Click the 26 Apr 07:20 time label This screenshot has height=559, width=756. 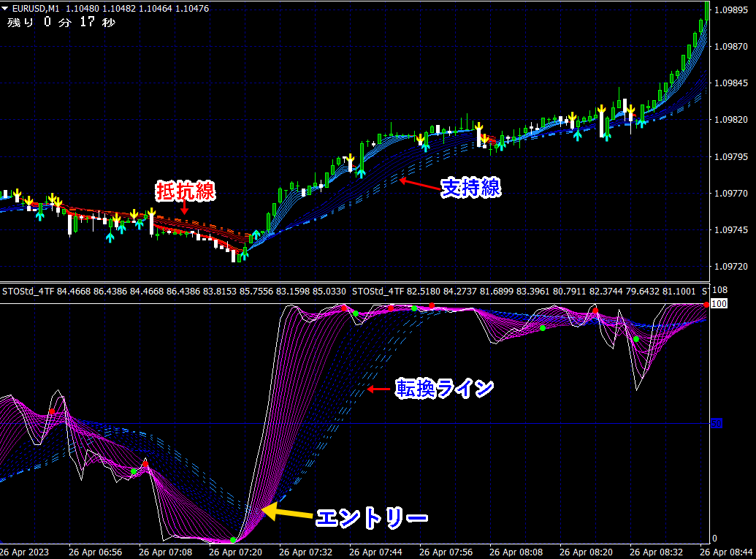point(235,552)
